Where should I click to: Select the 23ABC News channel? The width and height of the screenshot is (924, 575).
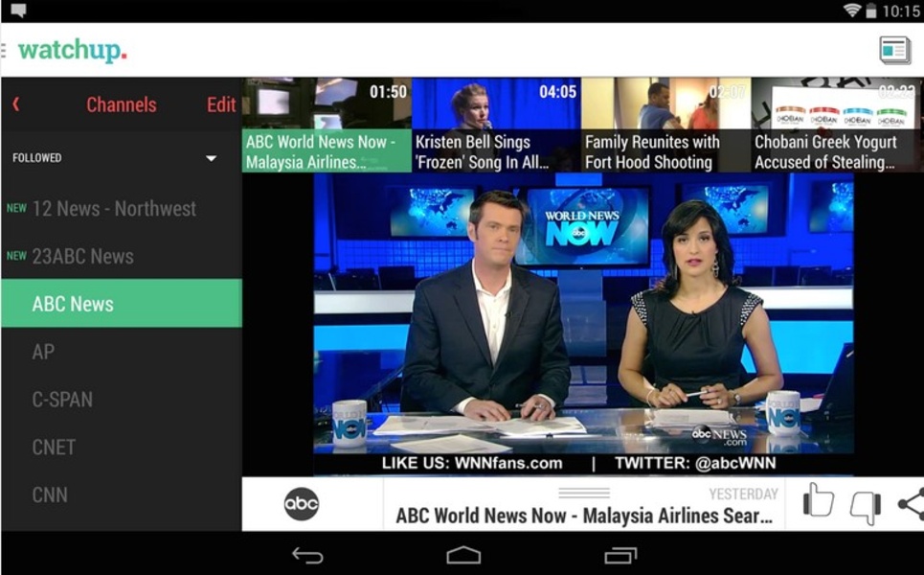122,256
